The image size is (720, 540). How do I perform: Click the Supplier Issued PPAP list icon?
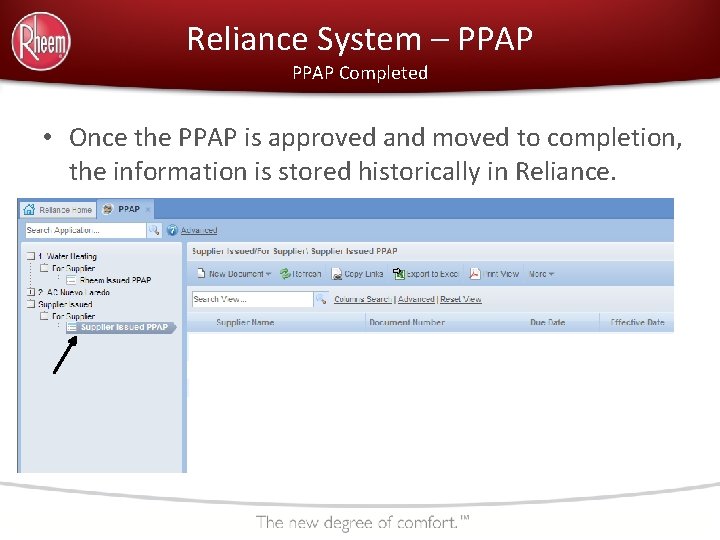coord(72,327)
